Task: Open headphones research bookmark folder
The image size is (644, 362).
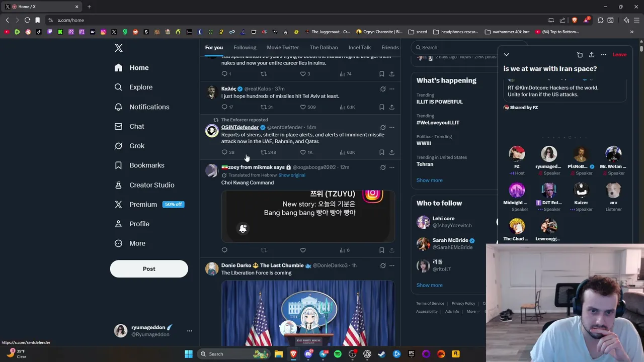Action: click(x=455, y=32)
